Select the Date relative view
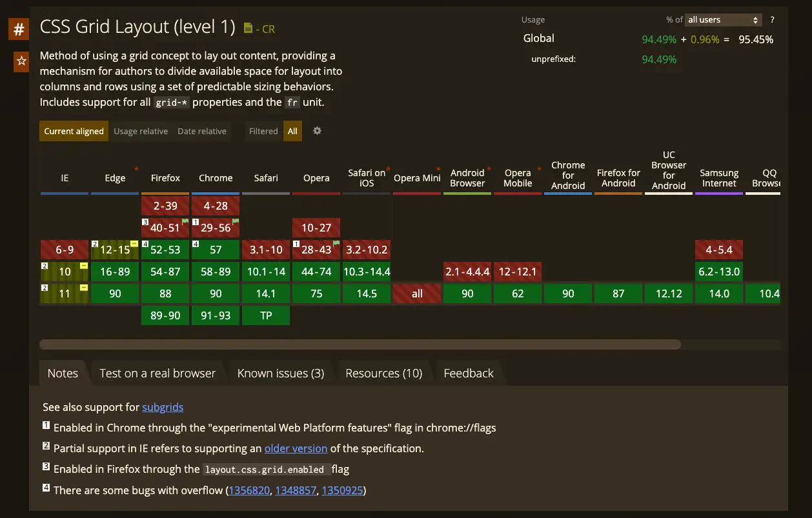 202,131
